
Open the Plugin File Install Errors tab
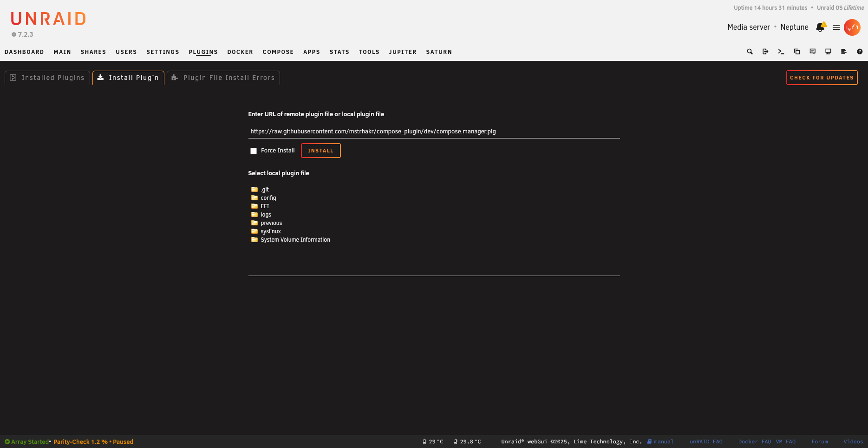click(223, 78)
